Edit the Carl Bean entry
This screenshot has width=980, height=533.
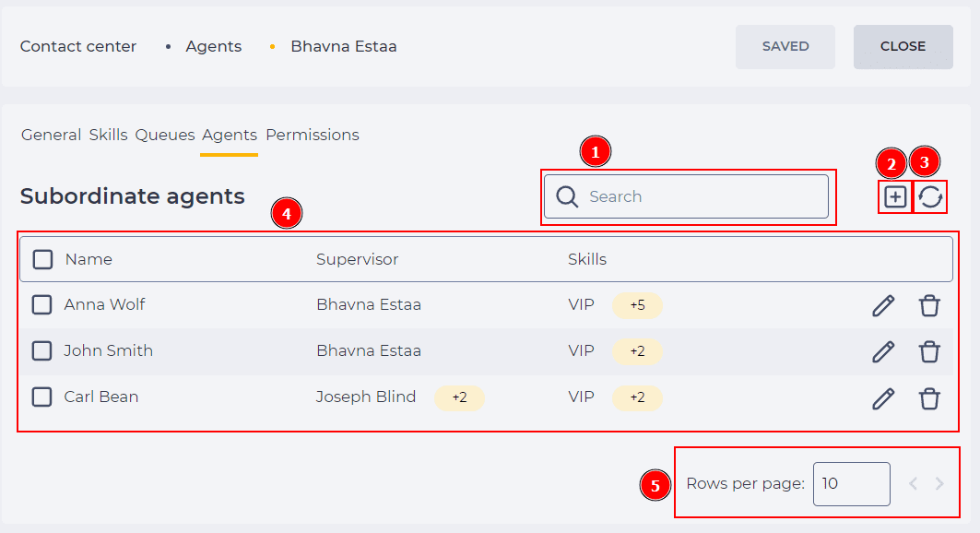point(883,398)
